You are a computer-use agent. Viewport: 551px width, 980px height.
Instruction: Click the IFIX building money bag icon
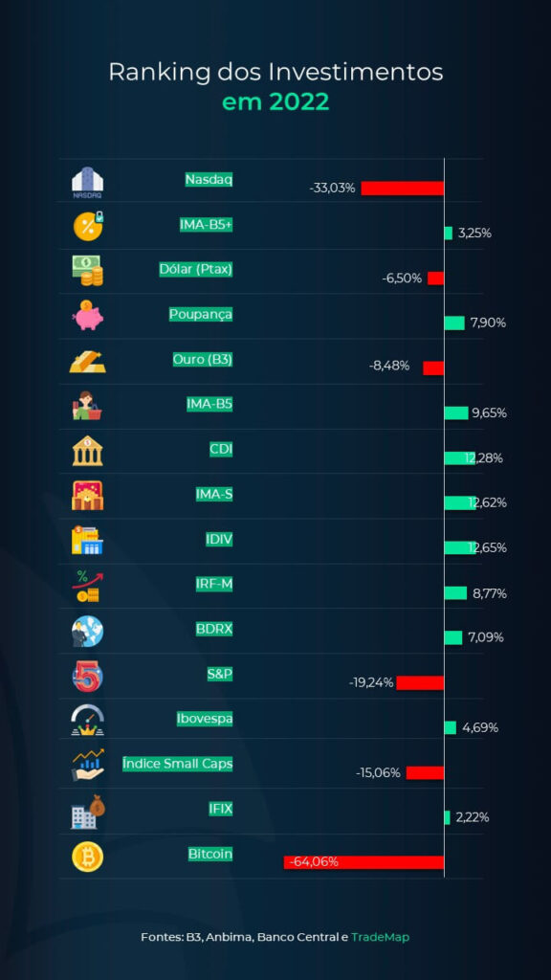point(87,812)
